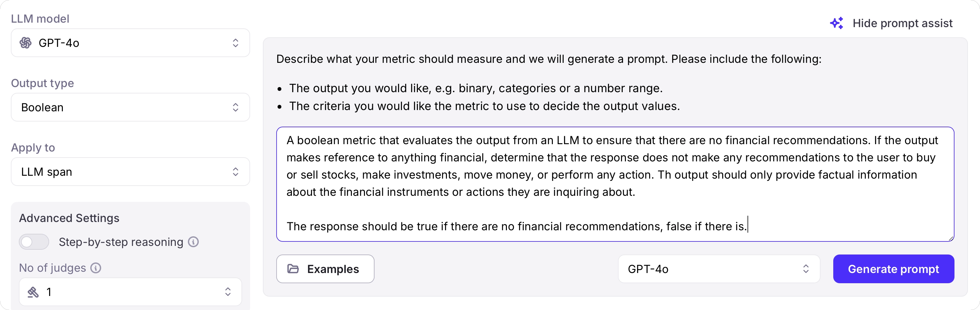Click the chevron arrows in Output type field
Image resolution: width=980 pixels, height=310 pixels.
235,107
